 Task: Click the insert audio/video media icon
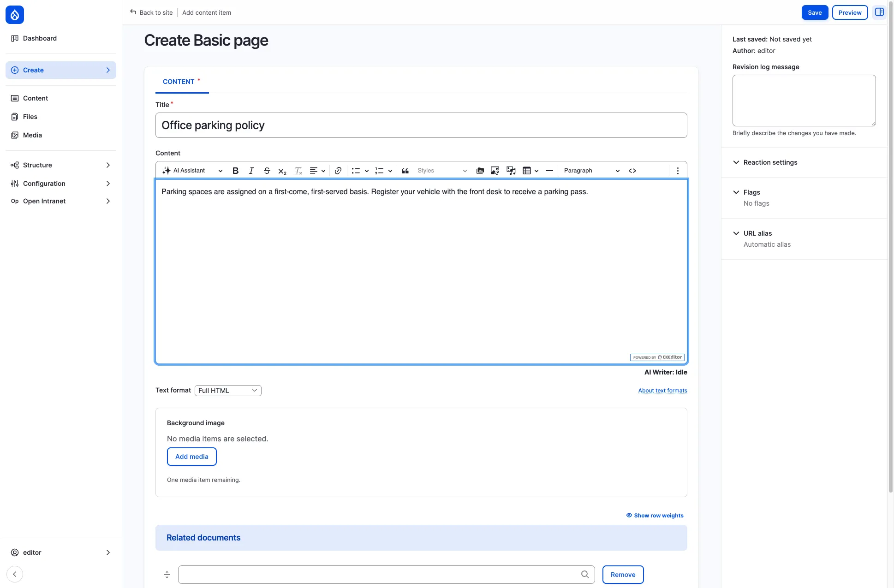point(511,171)
